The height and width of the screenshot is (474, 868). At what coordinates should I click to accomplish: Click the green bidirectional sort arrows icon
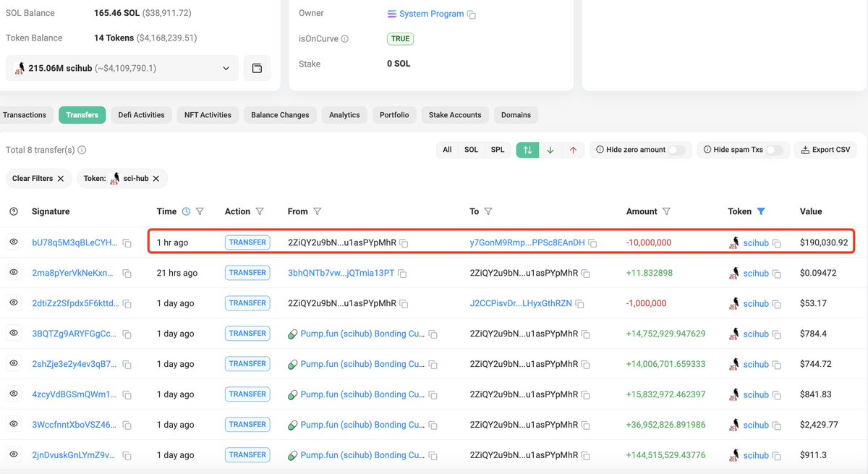pos(527,149)
